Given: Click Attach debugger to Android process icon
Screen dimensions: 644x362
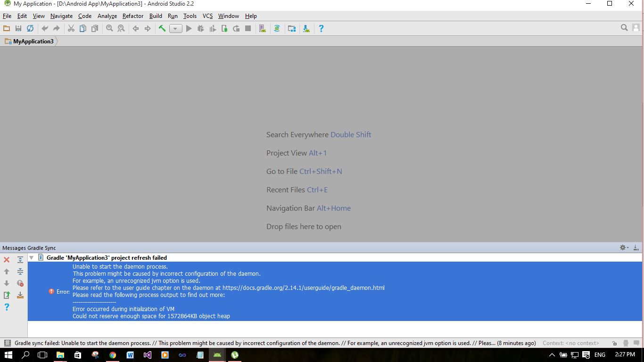Looking at the screenshot, I should 224,29.
